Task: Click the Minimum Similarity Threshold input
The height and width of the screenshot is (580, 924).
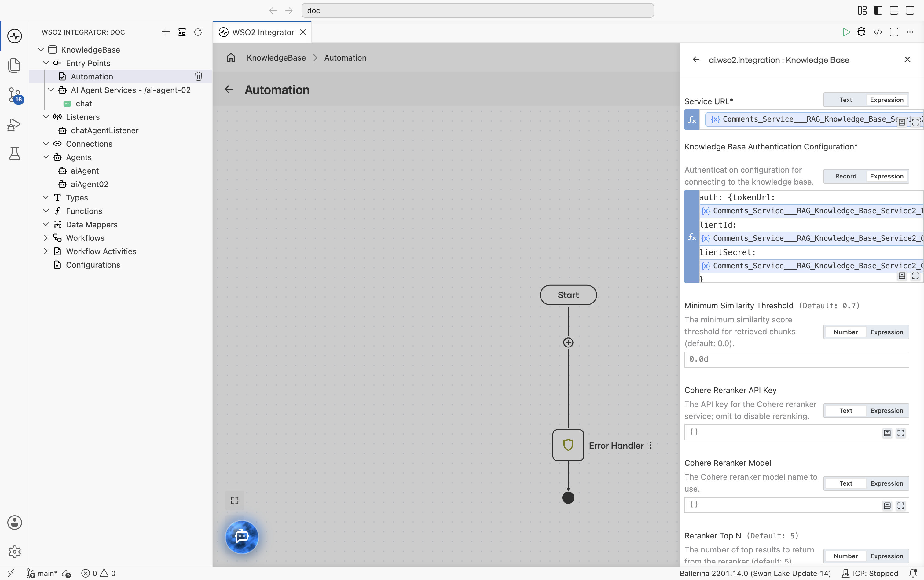Action: [x=796, y=359]
